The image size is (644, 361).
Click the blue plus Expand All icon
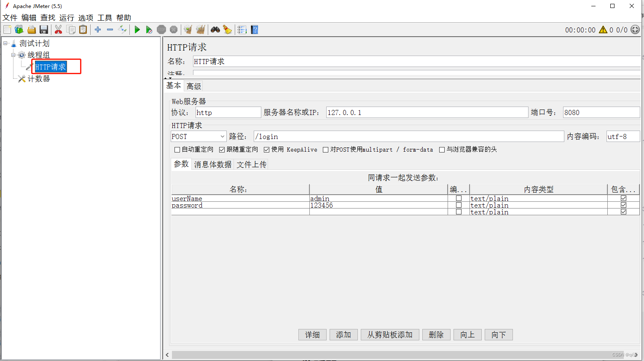pos(98,29)
